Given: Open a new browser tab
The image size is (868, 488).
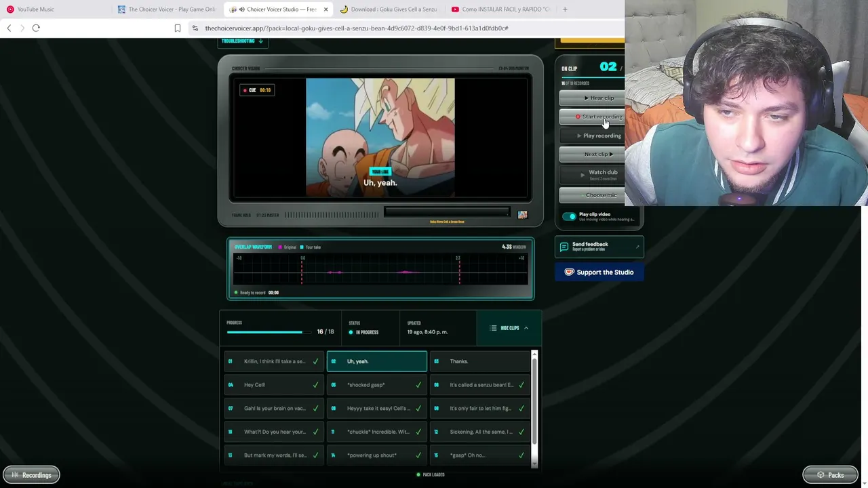Looking at the screenshot, I should [565, 9].
